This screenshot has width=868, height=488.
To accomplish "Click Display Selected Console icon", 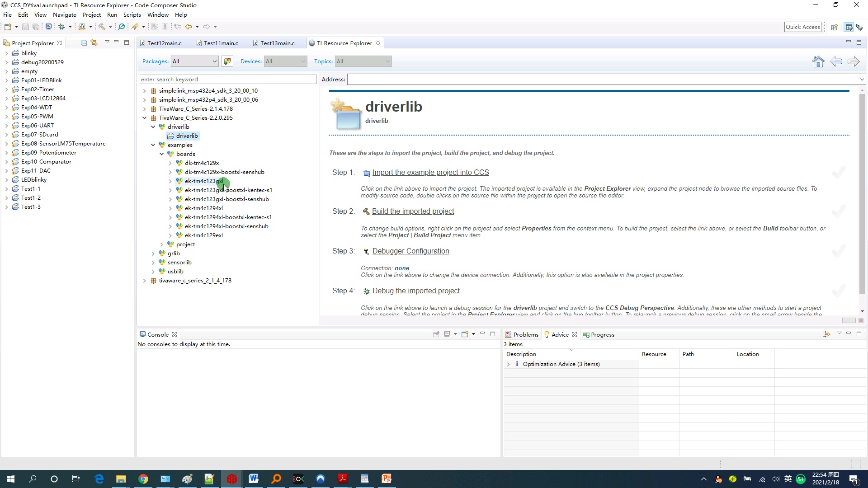I will [447, 334].
